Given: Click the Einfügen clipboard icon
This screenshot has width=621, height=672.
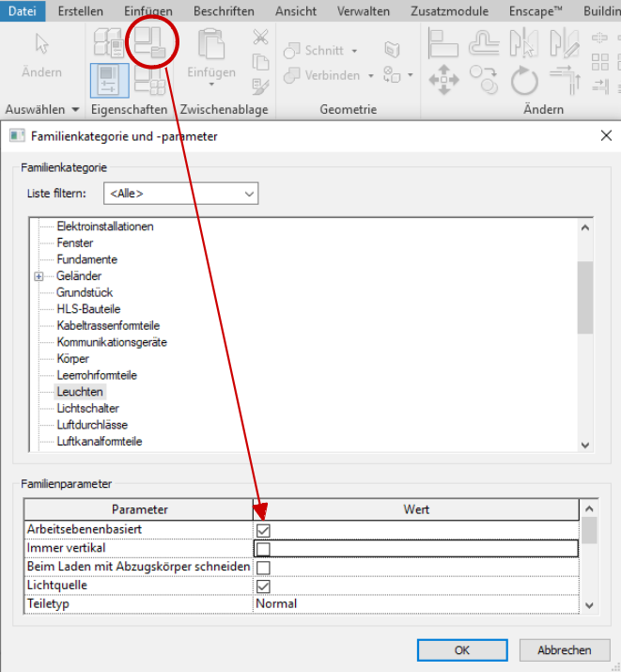Looking at the screenshot, I should pos(211,56).
